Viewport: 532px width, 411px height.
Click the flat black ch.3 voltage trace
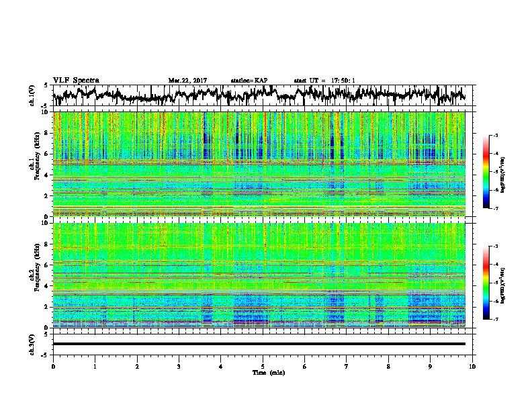click(x=259, y=344)
